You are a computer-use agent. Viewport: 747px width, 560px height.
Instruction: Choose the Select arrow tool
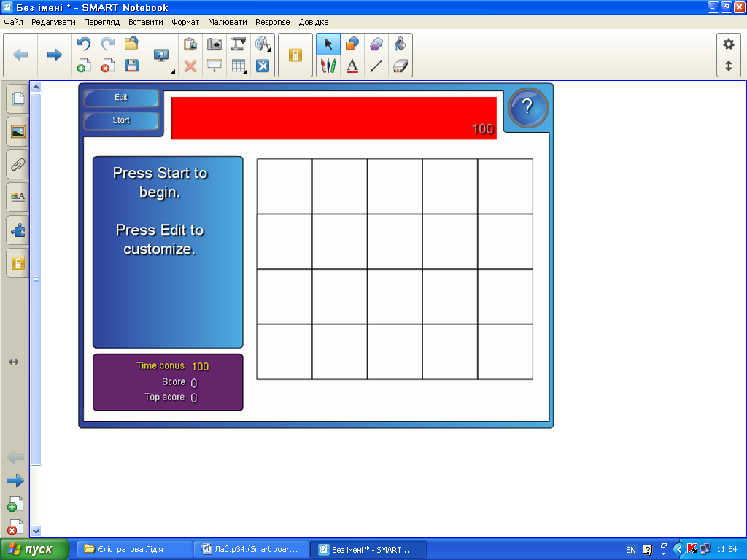pyautogui.click(x=328, y=44)
